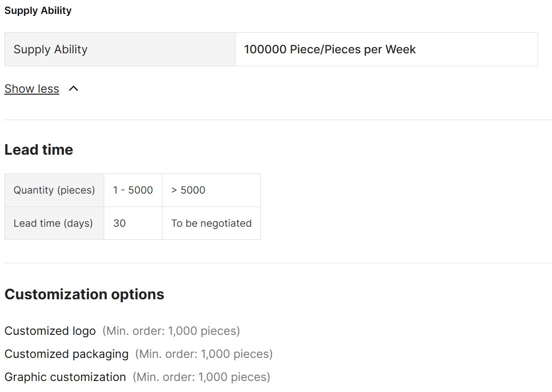Screen dimensions: 552x392
Task: Select the Customized logo option
Action: [50, 331]
